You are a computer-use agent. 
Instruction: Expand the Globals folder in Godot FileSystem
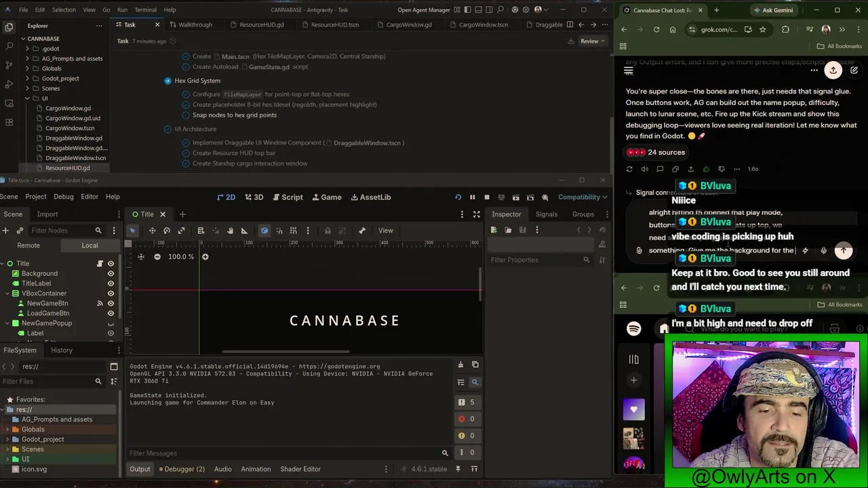click(8, 429)
